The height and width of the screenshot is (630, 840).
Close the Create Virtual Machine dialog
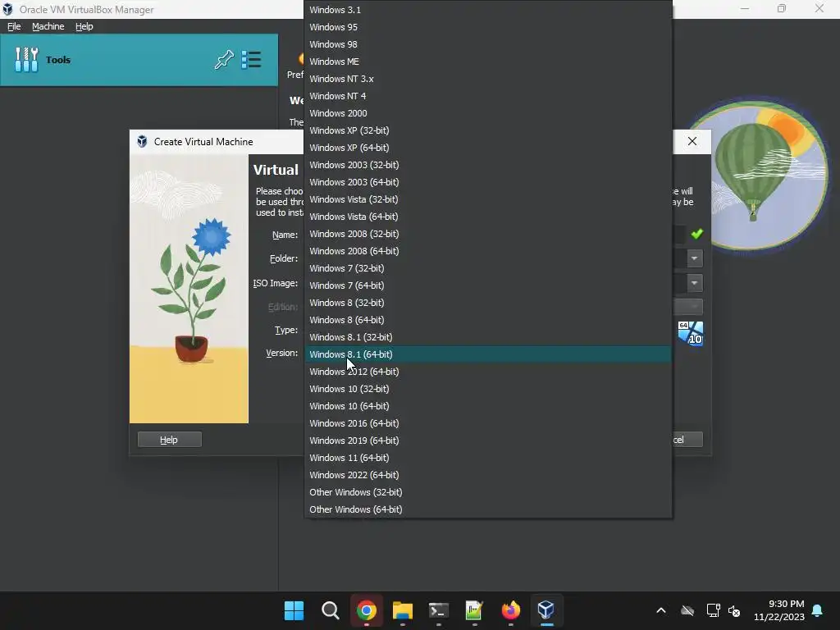tap(692, 141)
